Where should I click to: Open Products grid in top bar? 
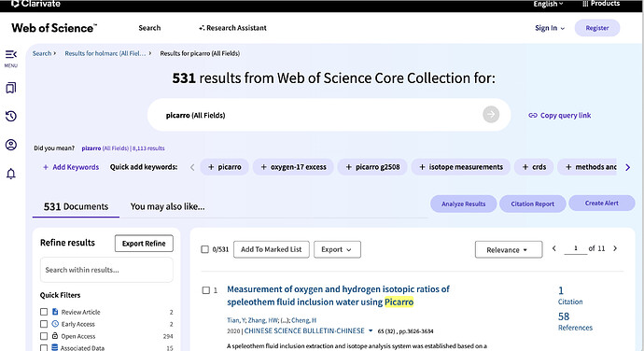[x=601, y=4]
